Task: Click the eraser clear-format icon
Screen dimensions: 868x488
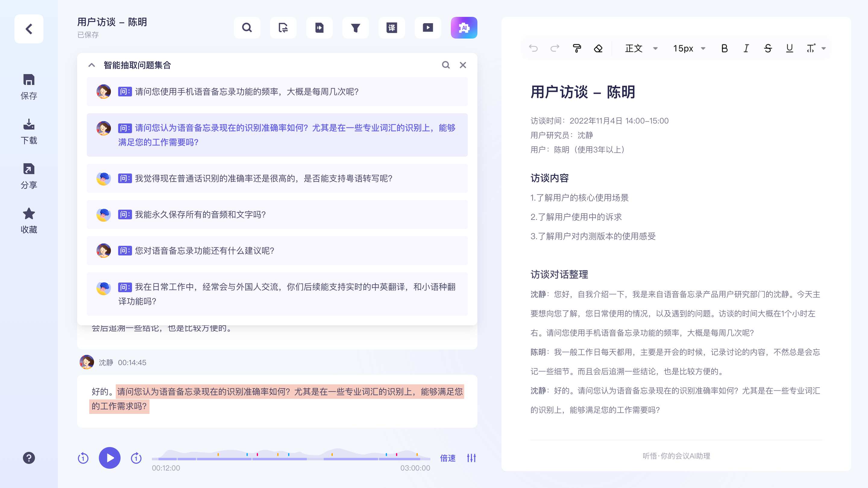Action: [x=598, y=48]
